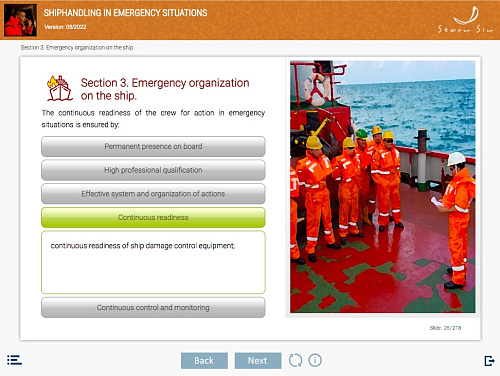Click the course thumbnail in header
The width and height of the screenshot is (500, 376).
(20, 20)
